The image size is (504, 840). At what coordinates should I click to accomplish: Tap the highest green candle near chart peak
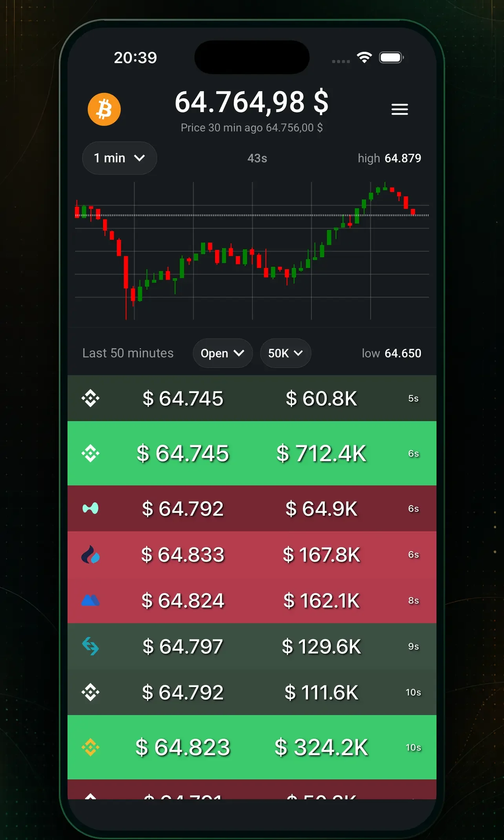385,187
